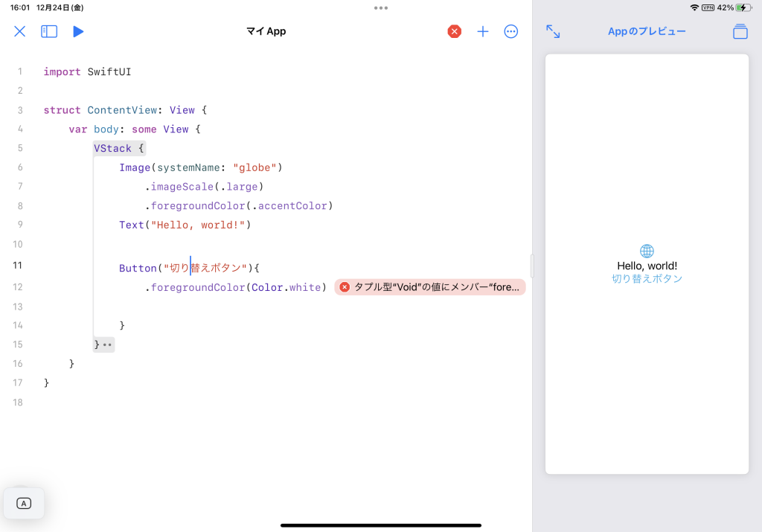Open the preview layers stack icon
This screenshot has width=762, height=532.
pos(740,31)
